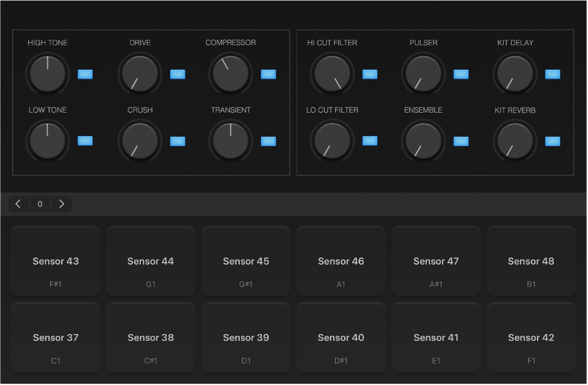This screenshot has width=588, height=385.
Task: Toggle the Compressor power button
Action: pos(268,74)
